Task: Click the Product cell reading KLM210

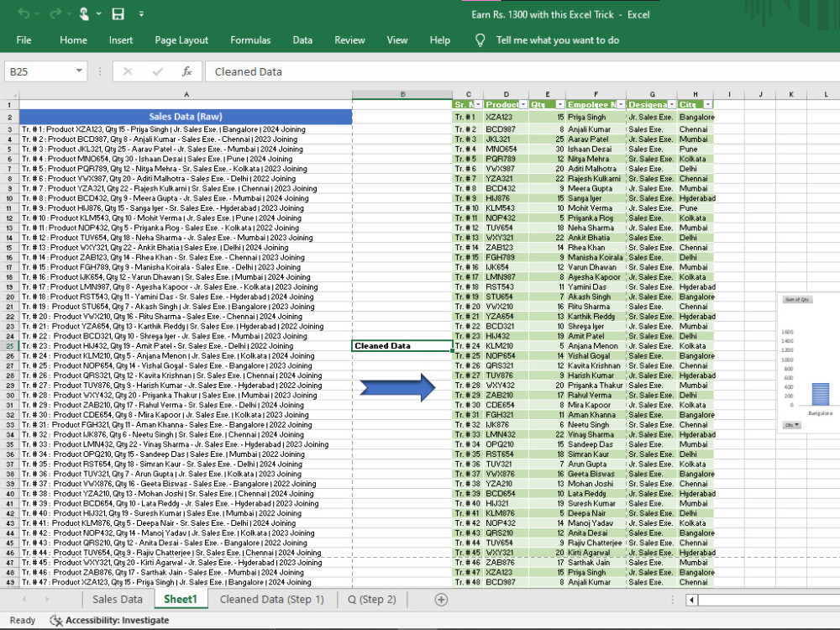Action: 506,346
